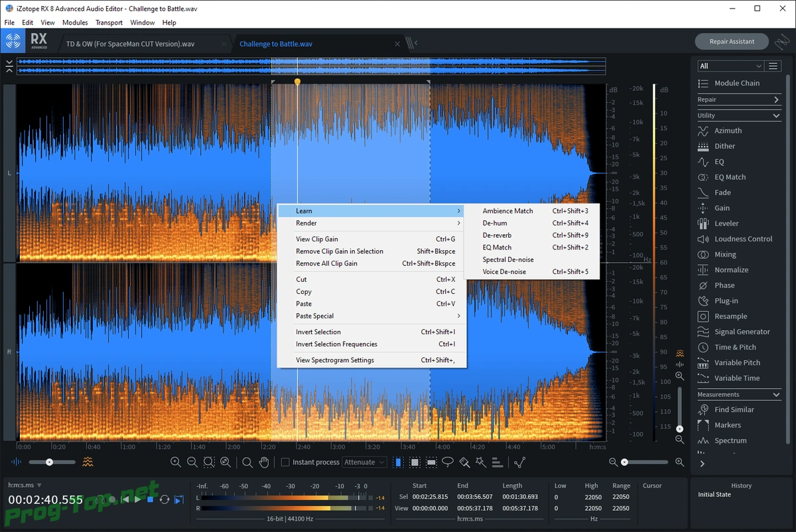Adjust waveform/spectrogram opacity slider
This screenshot has width=796, height=532.
[x=52, y=462]
